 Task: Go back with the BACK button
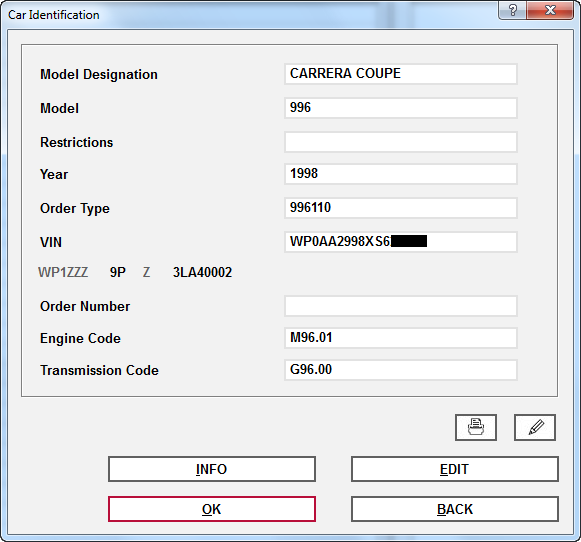[455, 509]
